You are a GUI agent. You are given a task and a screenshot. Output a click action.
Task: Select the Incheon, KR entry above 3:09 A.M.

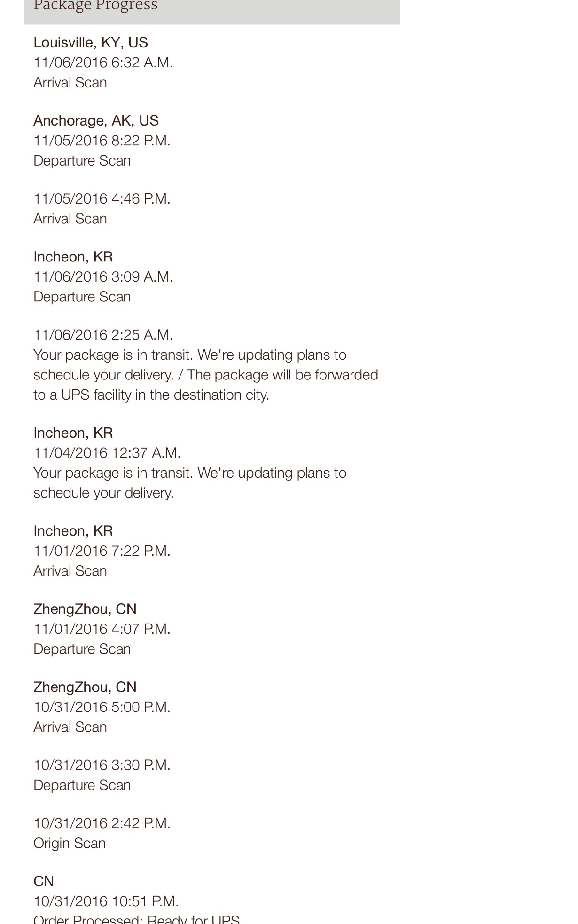73,257
